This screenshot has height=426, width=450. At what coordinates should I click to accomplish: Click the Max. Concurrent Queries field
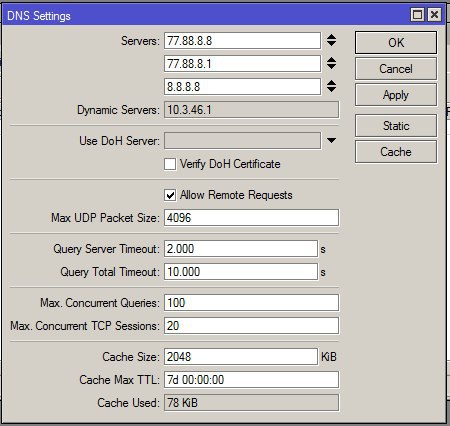point(251,303)
